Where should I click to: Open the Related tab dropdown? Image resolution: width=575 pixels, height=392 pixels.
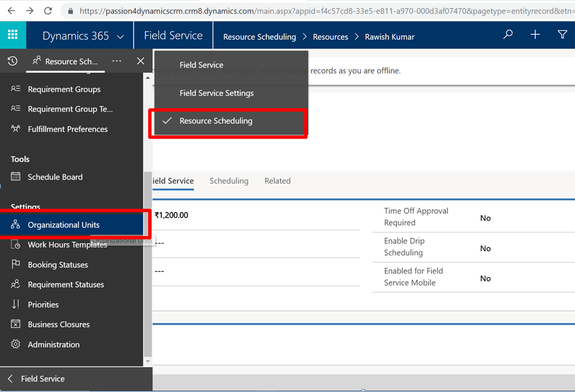[x=278, y=181]
